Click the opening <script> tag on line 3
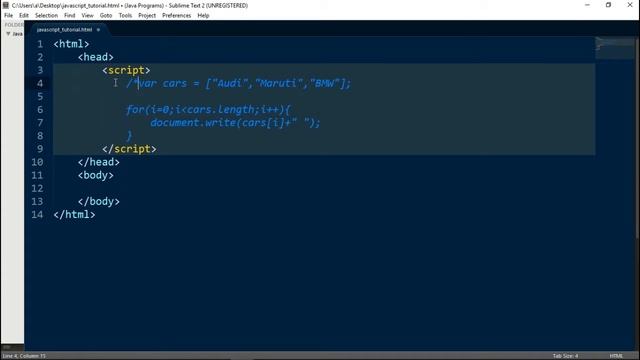Viewport: 640px width, 360px height. click(126, 70)
